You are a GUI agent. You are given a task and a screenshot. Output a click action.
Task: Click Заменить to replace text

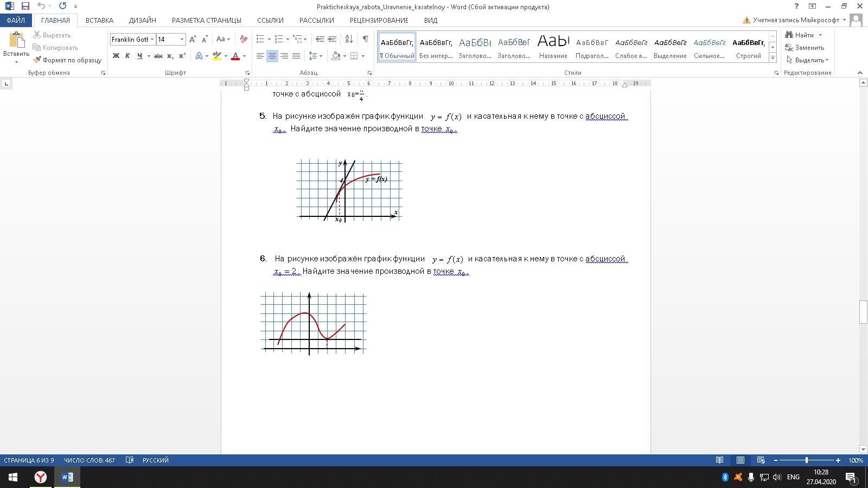tap(805, 47)
